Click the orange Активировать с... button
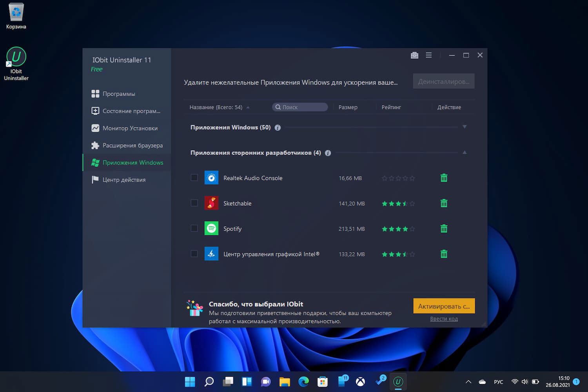The height and width of the screenshot is (392, 588). click(x=444, y=306)
